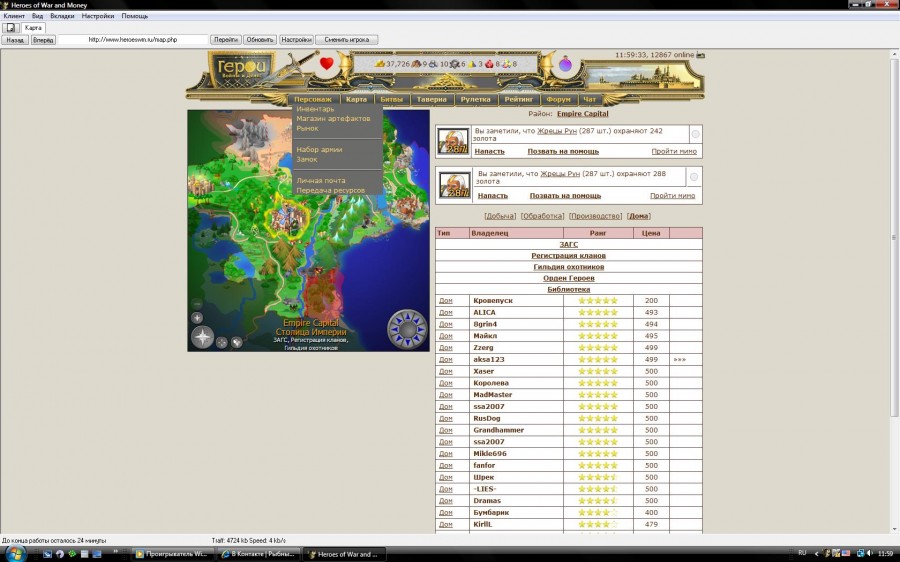Click the gold pile resource icon
This screenshot has height=562, width=900.
pos(379,64)
